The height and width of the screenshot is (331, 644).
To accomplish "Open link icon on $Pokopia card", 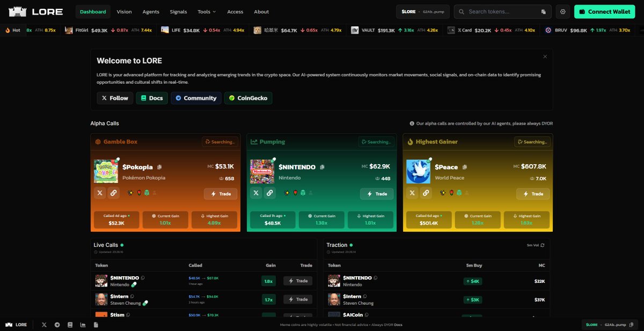I will point(113,193).
